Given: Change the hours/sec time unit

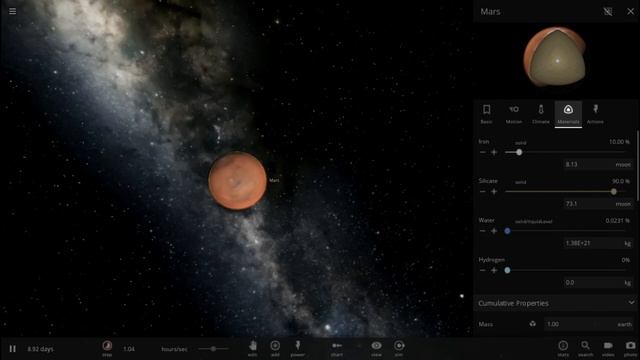Looking at the screenshot, I should click(174, 349).
